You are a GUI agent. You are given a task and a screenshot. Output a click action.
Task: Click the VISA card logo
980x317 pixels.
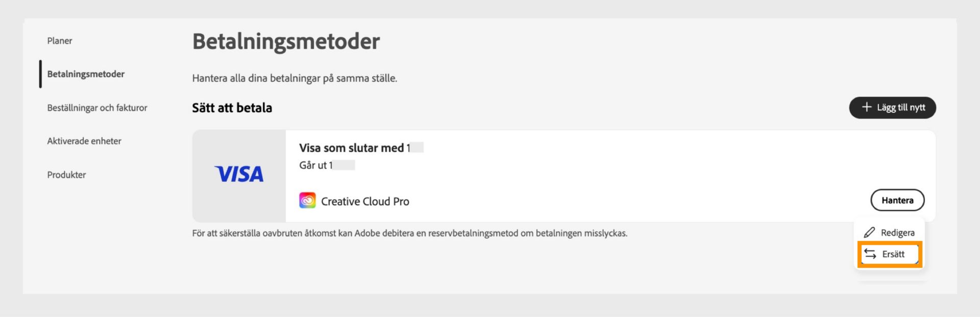239,175
